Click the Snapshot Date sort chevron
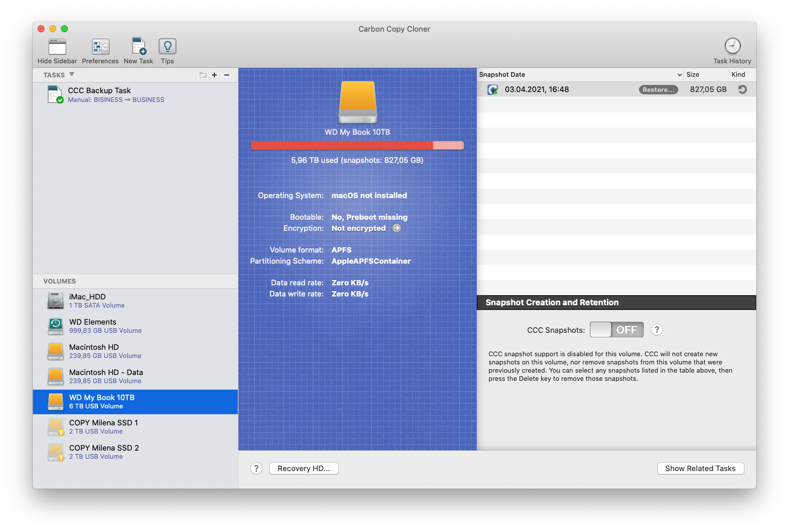The width and height of the screenshot is (789, 532). 679,75
